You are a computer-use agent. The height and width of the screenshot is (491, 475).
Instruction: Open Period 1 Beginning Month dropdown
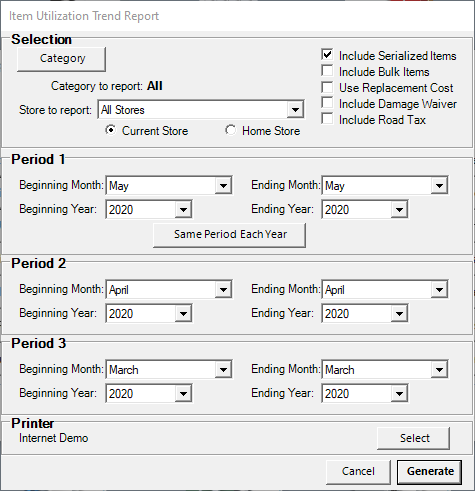tap(169, 185)
